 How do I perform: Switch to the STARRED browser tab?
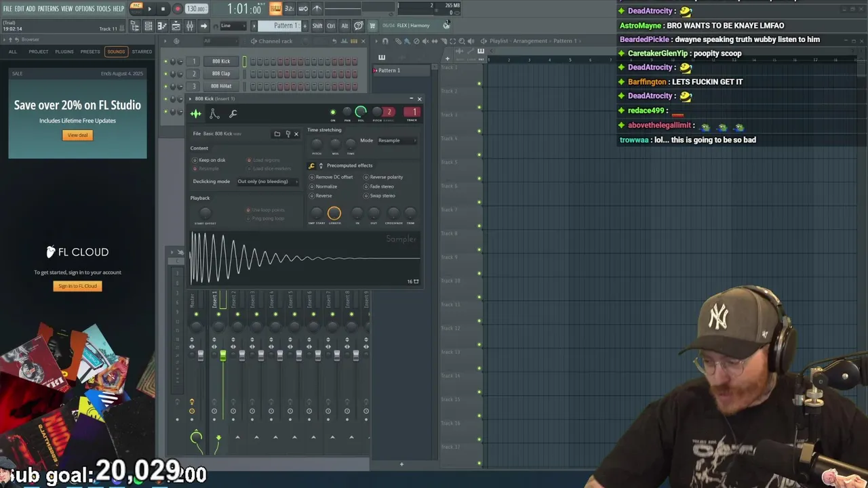(142, 52)
